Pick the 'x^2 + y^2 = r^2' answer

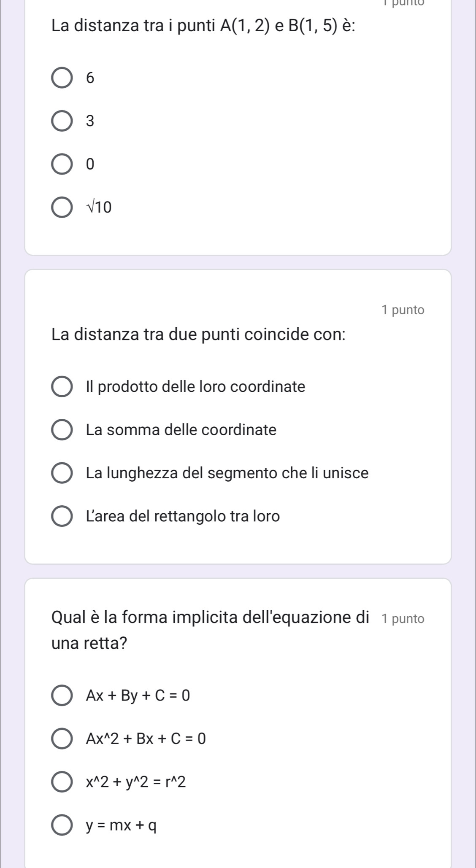(62, 782)
